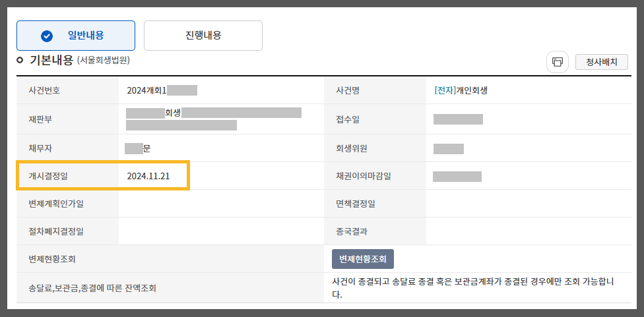644x317 pixels.
Task: Click the case number 2024개회1 value
Action: pos(146,91)
